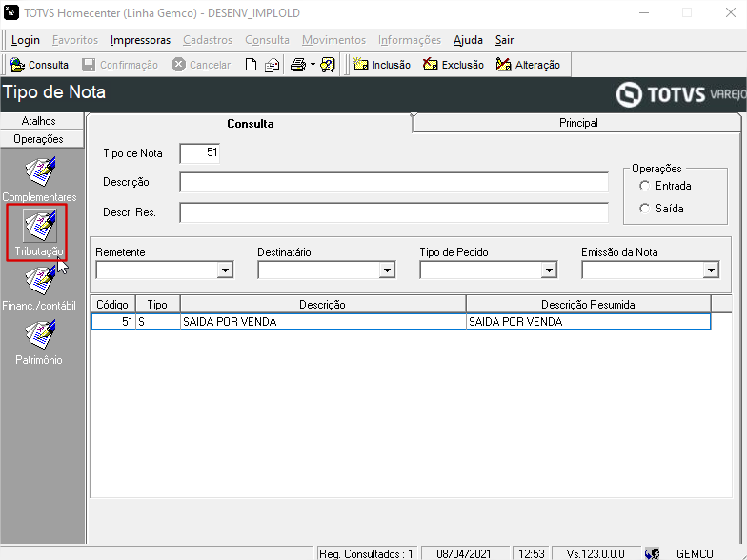Open the Complementares operation icon
Screen dimensions: 747x560
40,171
